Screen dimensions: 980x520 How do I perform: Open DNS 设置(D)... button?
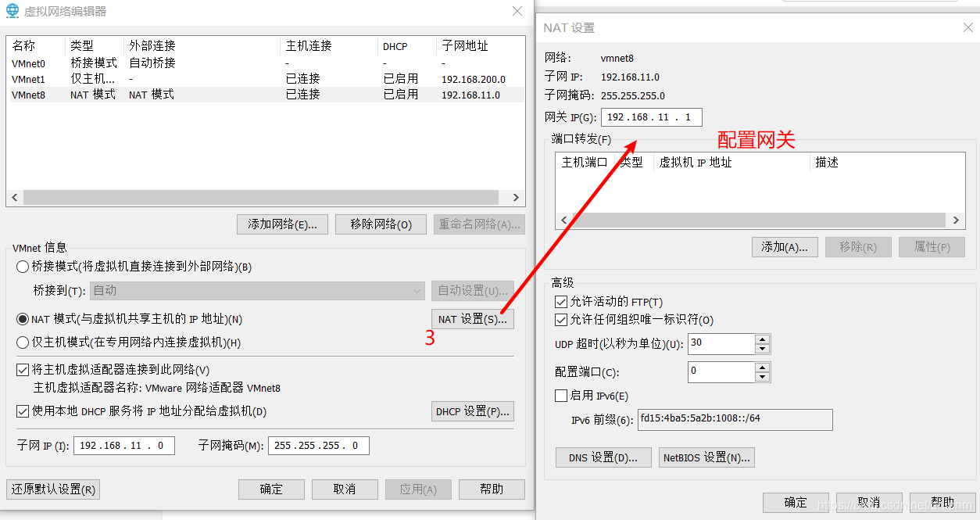point(603,457)
